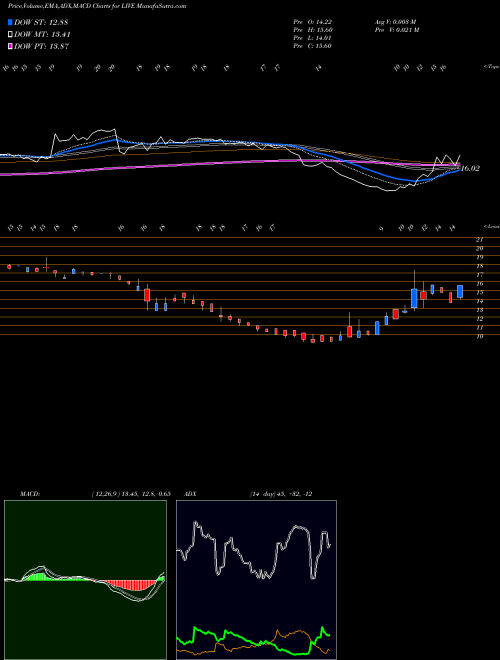Click the ADX (14 day) values text
This screenshot has height=660, width=500.
point(281,494)
